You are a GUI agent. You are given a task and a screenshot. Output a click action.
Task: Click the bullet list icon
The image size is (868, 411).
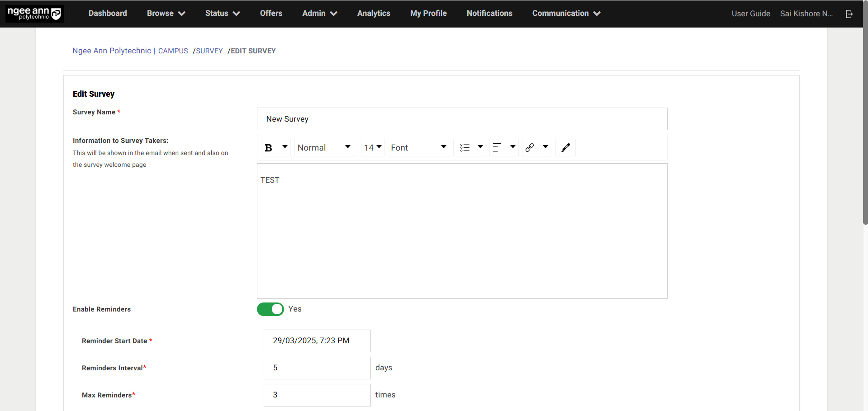(465, 148)
